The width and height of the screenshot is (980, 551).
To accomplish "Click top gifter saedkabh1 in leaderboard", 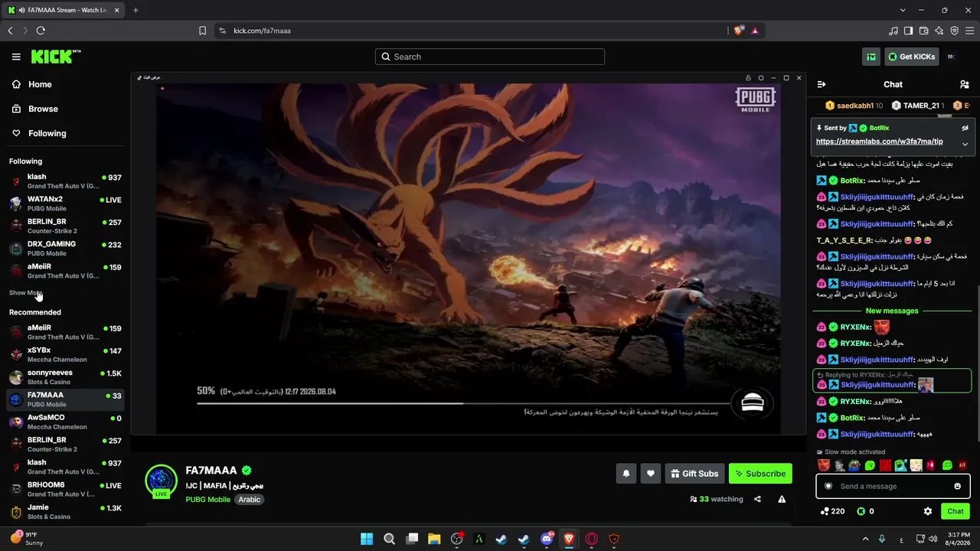I will click(x=854, y=106).
